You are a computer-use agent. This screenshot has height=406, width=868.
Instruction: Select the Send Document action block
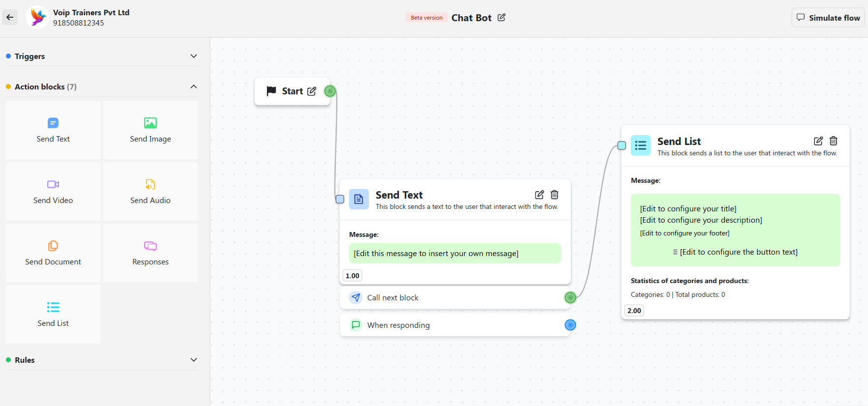pos(53,253)
